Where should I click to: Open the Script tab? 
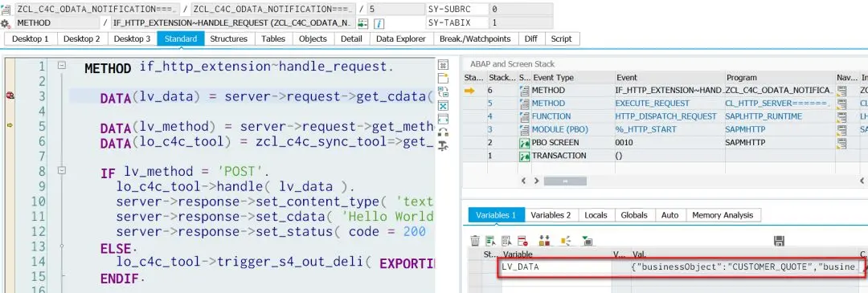[x=562, y=39]
